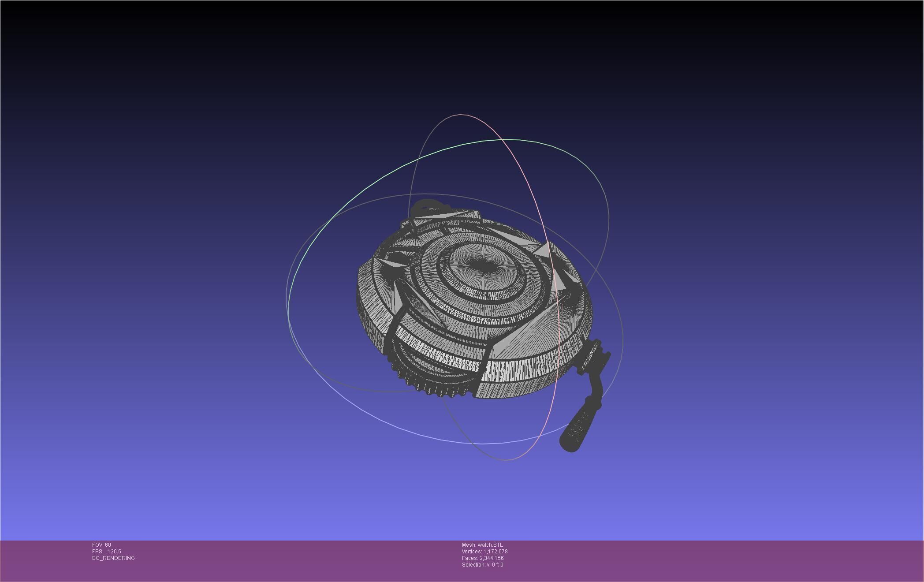This screenshot has height=582, width=924.
Task: Click the Vertices: 1,172,078 count
Action: point(485,552)
